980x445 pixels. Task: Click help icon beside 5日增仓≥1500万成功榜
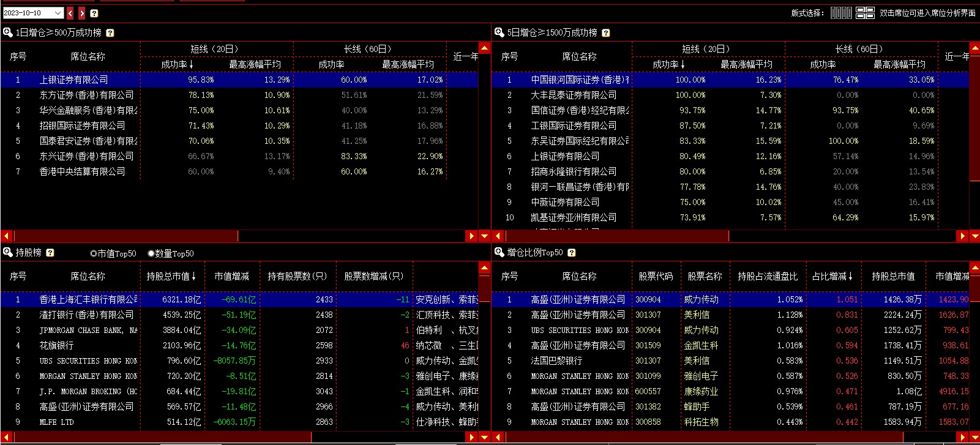tap(606, 33)
